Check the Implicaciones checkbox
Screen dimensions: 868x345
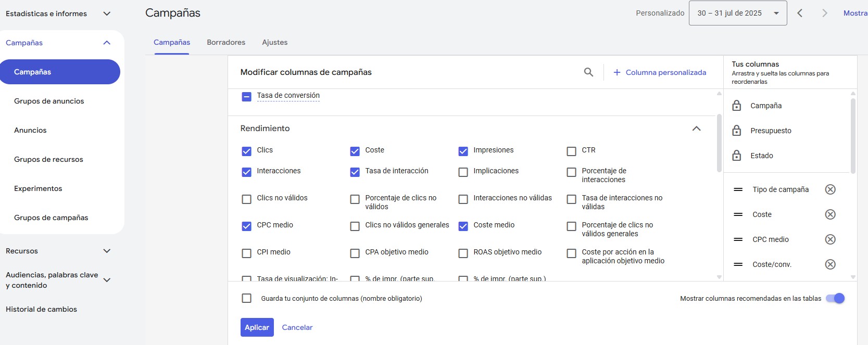pos(463,172)
